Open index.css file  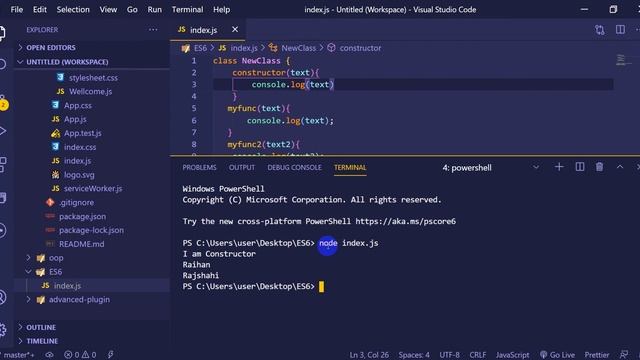tap(80, 147)
